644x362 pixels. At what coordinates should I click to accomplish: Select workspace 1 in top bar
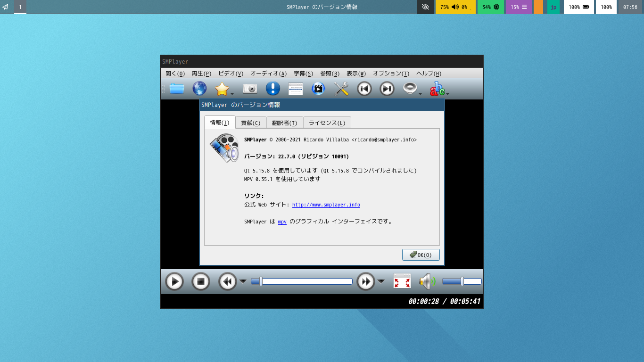(x=20, y=7)
